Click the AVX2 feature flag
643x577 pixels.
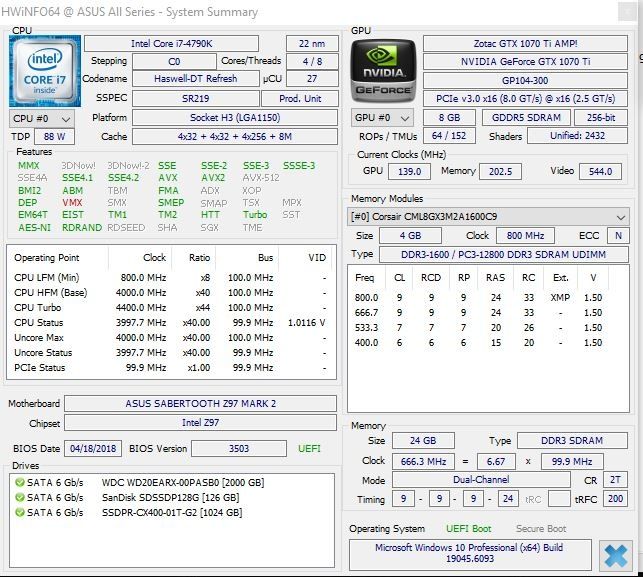(x=213, y=178)
